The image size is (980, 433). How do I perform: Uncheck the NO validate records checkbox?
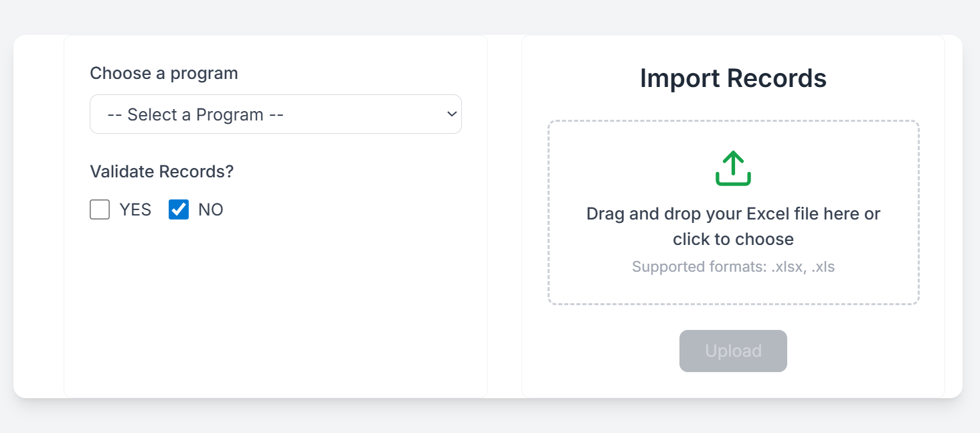click(x=179, y=210)
